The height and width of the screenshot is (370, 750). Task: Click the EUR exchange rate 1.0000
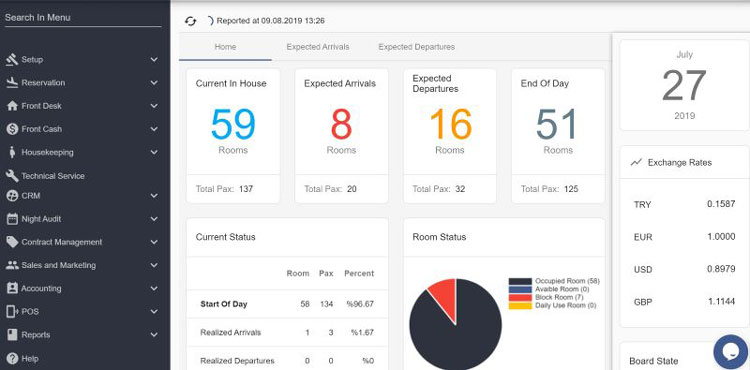tap(721, 237)
